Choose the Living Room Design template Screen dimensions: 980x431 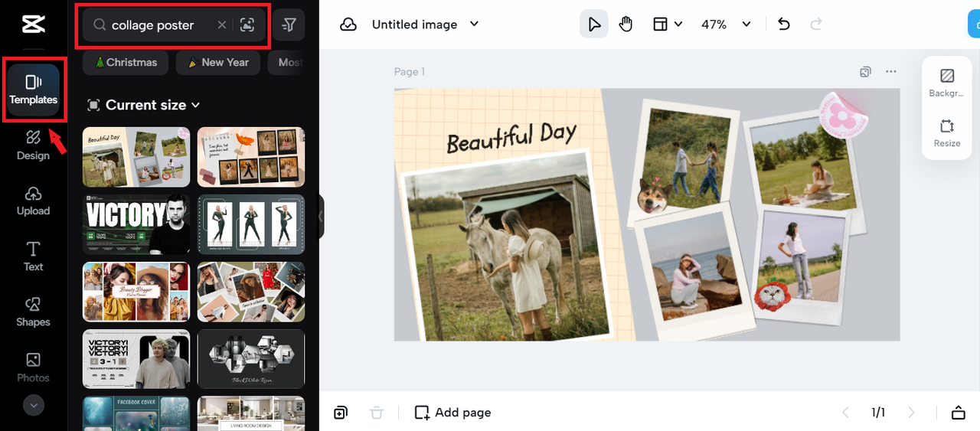coord(251,413)
